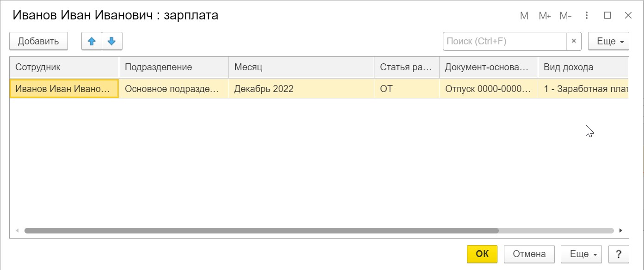Viewport: 644px width, 270px height.
Task: Open the three-dot window menu
Action: tap(587, 16)
